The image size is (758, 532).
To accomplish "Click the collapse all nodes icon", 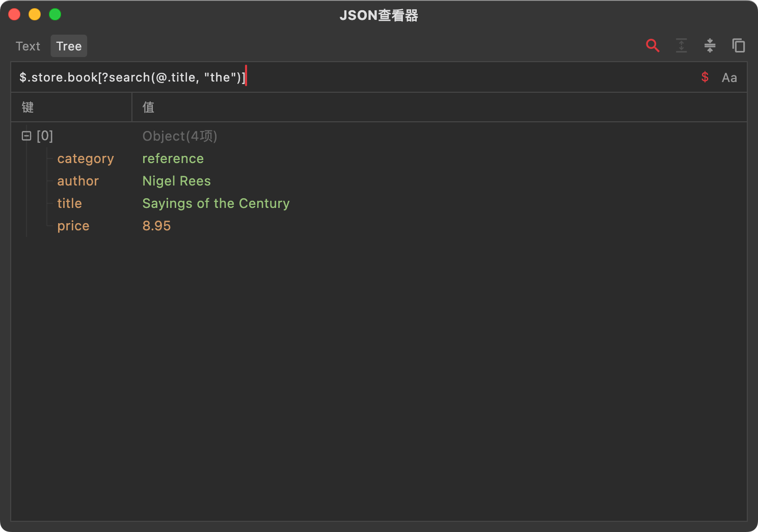I will [710, 46].
